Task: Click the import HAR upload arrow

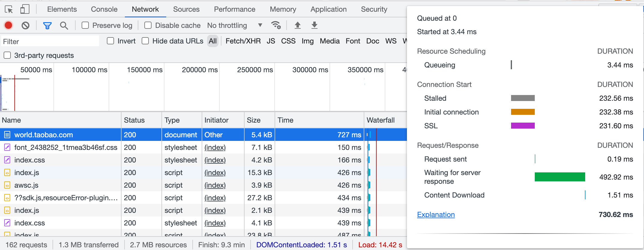Action: tap(297, 25)
